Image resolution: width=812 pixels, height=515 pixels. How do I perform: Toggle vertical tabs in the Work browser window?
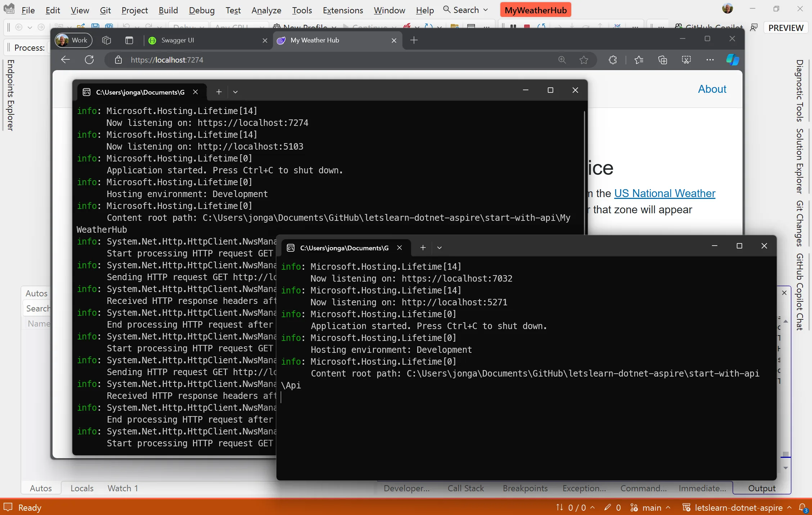point(129,40)
